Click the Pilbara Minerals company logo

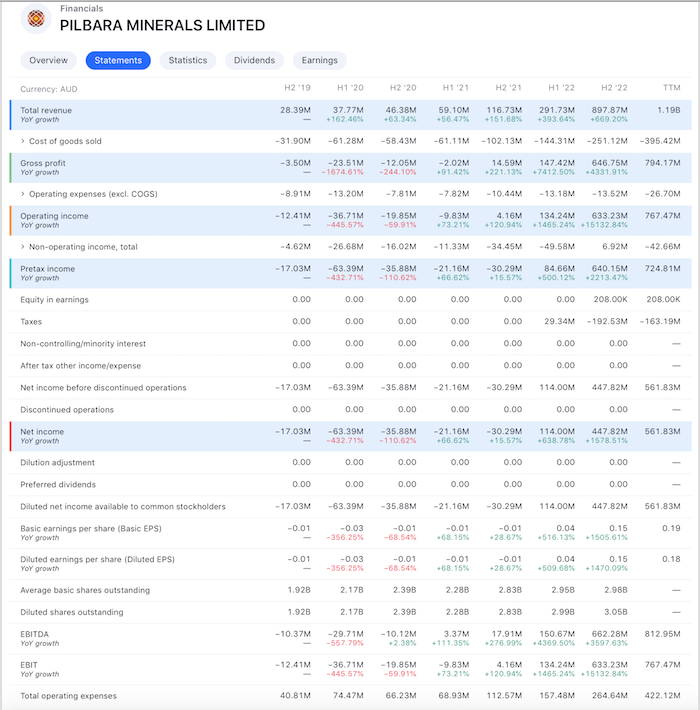(x=36, y=19)
